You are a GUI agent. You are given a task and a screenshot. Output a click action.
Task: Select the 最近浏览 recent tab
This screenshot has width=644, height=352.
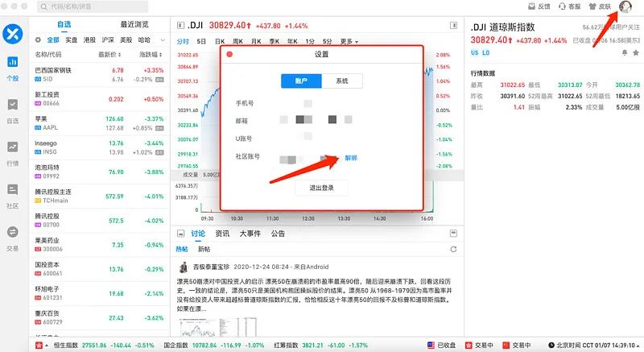(134, 24)
